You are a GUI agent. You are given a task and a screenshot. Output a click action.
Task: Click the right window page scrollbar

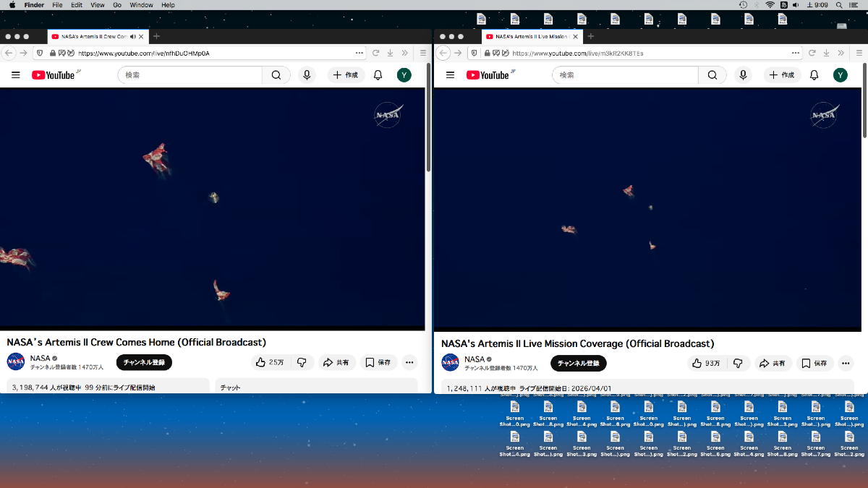click(864, 101)
